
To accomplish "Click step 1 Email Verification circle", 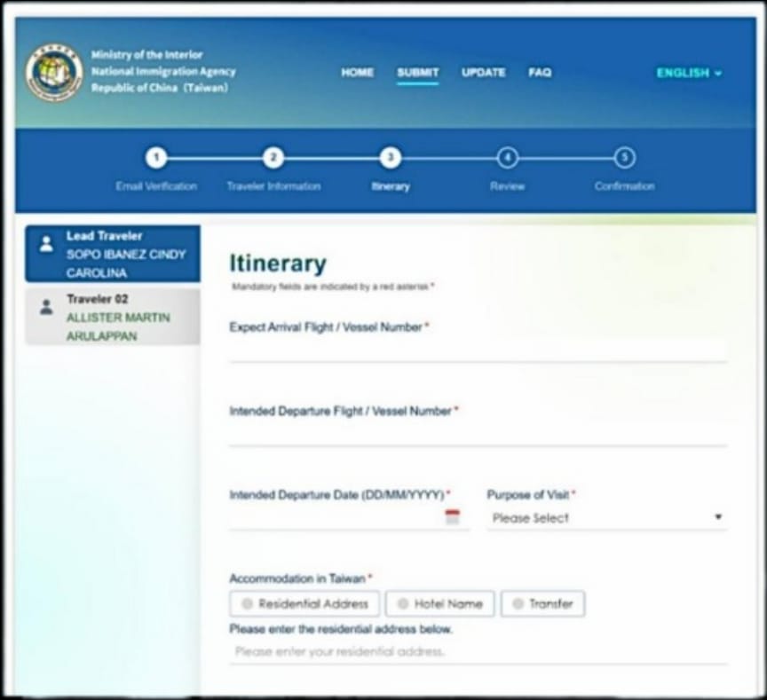I will [x=156, y=158].
